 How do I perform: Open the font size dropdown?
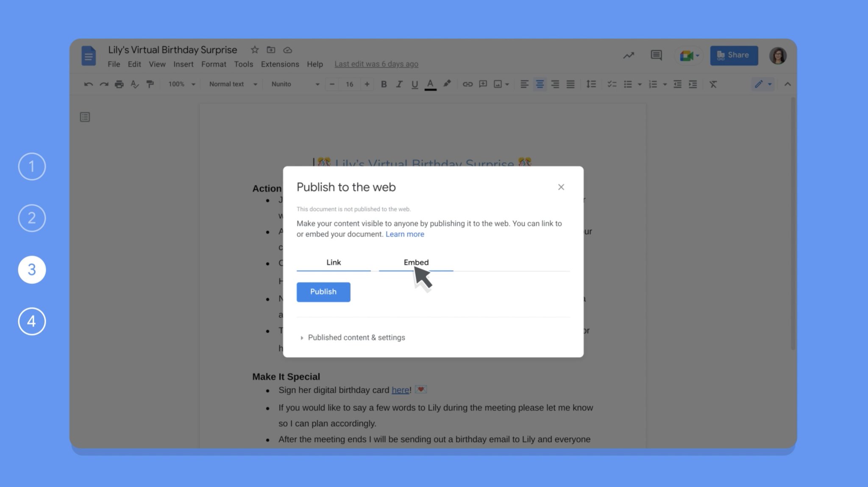tap(349, 84)
